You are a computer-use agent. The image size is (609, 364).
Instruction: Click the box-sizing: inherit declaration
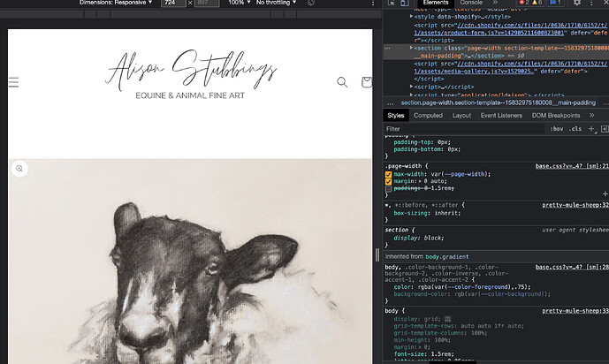pos(427,213)
